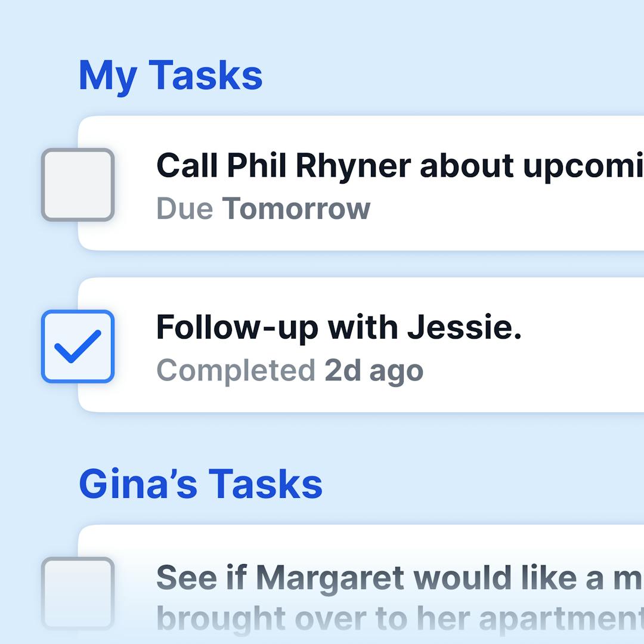
Task: Click the Tomorrow due date text
Action: pyautogui.click(x=296, y=209)
